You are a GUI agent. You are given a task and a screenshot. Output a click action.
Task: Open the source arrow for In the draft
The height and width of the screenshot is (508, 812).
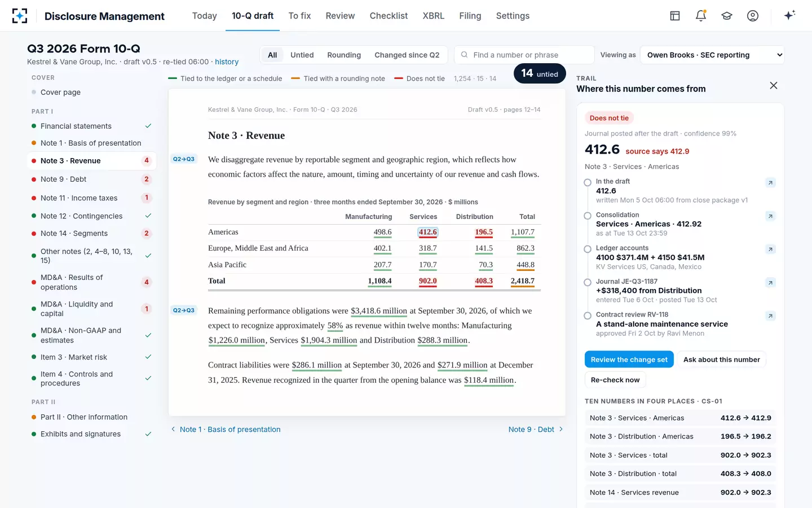coord(770,182)
